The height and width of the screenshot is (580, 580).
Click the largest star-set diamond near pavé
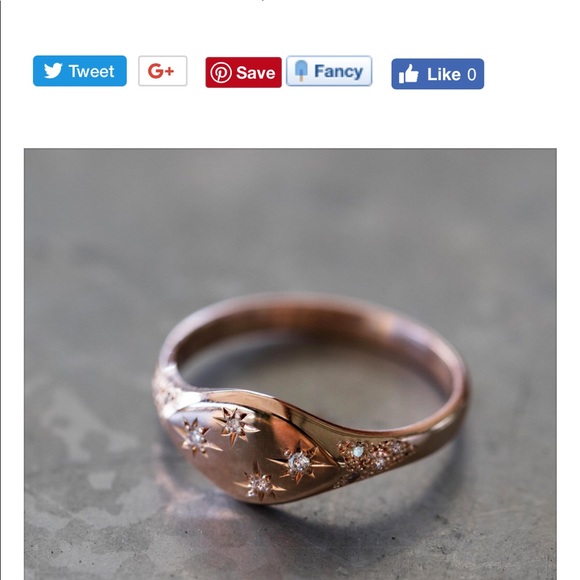pyautogui.click(x=299, y=462)
